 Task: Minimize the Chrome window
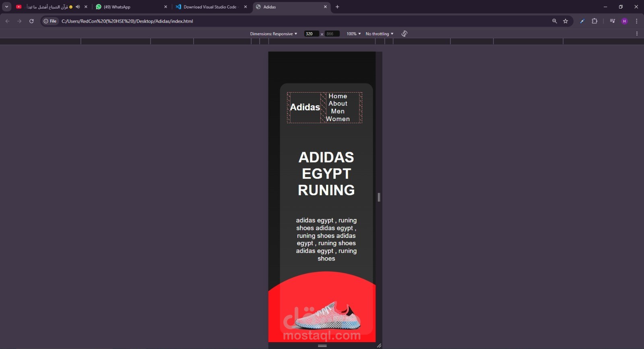click(x=605, y=7)
